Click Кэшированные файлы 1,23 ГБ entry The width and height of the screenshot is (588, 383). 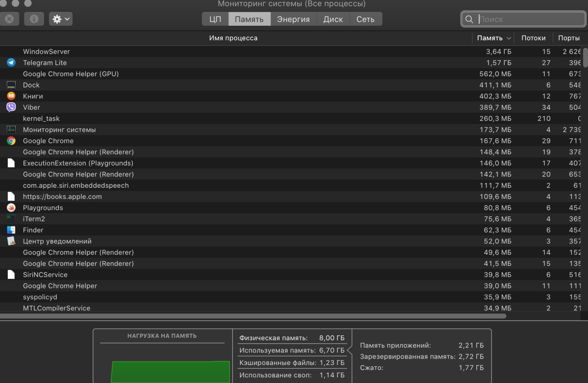coord(292,363)
